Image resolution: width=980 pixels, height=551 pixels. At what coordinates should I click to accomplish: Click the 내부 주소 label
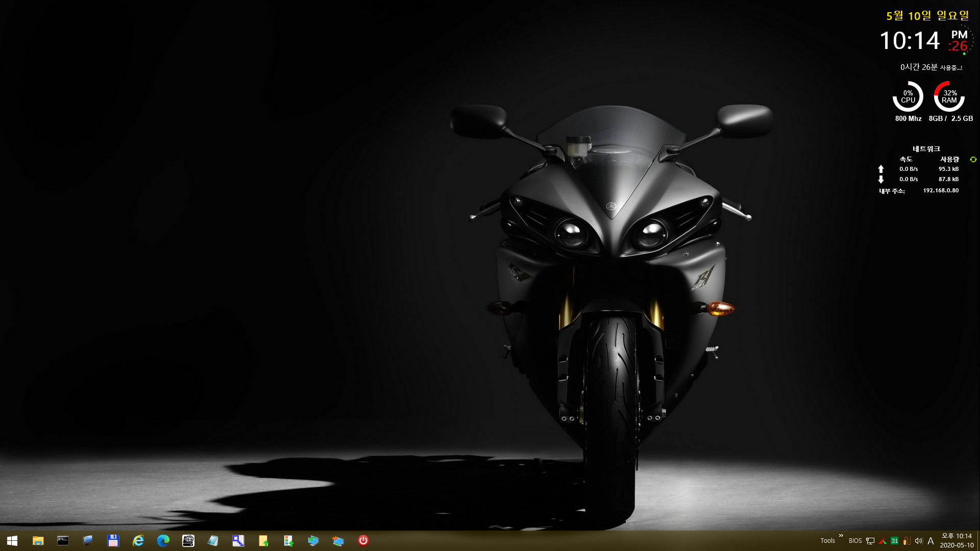pyautogui.click(x=892, y=191)
